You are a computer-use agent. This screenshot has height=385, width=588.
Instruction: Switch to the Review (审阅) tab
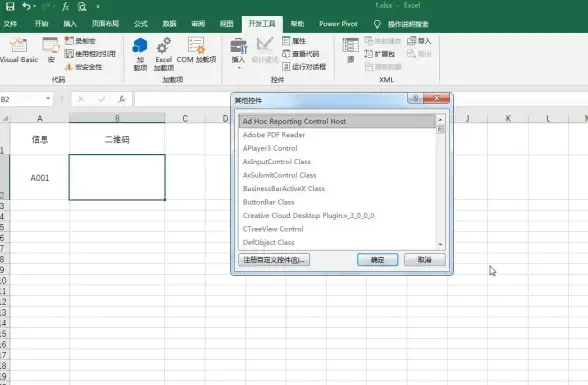tap(198, 24)
